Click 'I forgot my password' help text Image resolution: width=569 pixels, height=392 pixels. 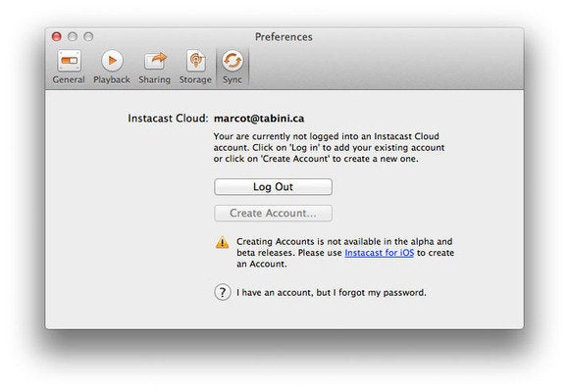[x=332, y=293]
